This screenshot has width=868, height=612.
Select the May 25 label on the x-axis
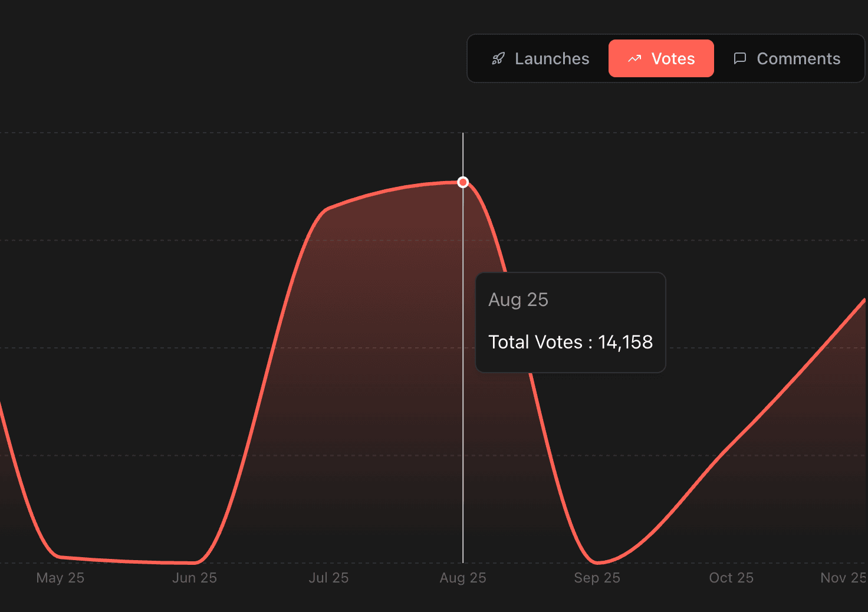pos(60,578)
